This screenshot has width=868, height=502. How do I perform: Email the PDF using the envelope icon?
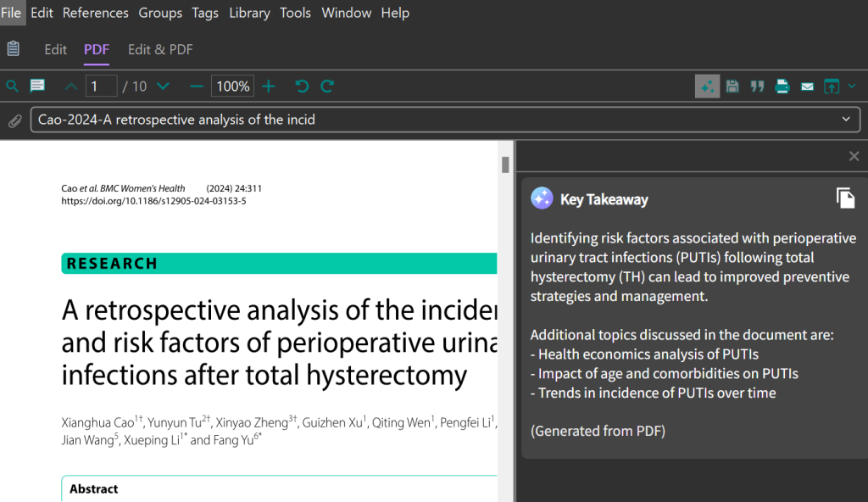[806, 86]
